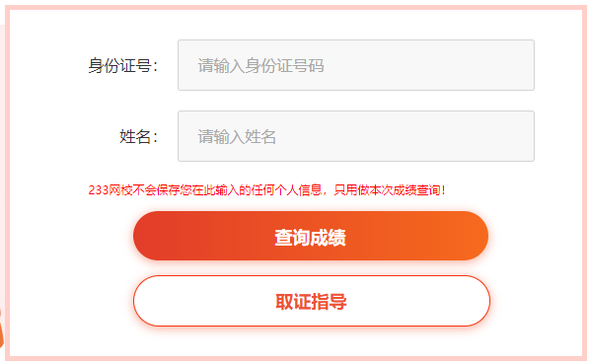Click placeholder text 请输入姓名
Viewport: 591px width, 364px height.
pos(237,136)
